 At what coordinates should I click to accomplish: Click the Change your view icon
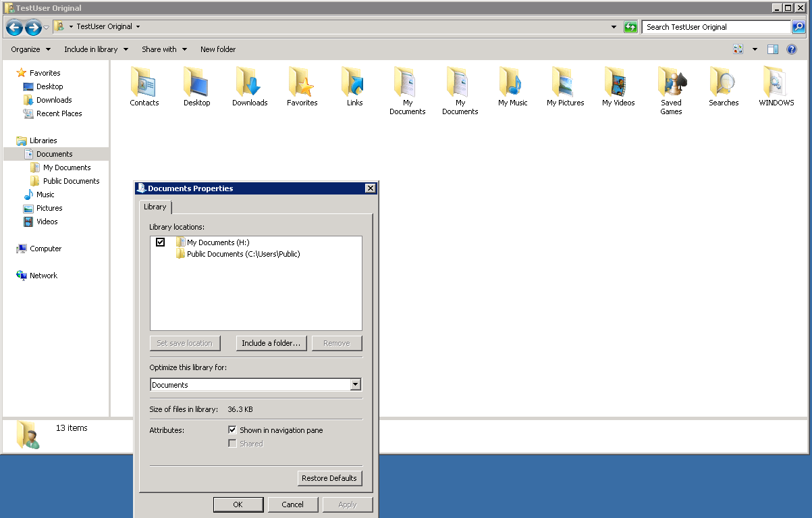tap(738, 49)
